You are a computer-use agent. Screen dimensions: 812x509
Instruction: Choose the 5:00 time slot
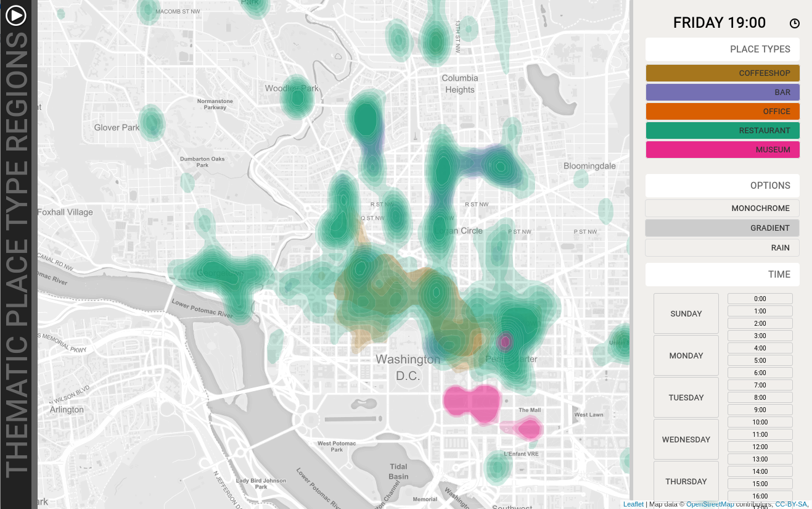760,360
